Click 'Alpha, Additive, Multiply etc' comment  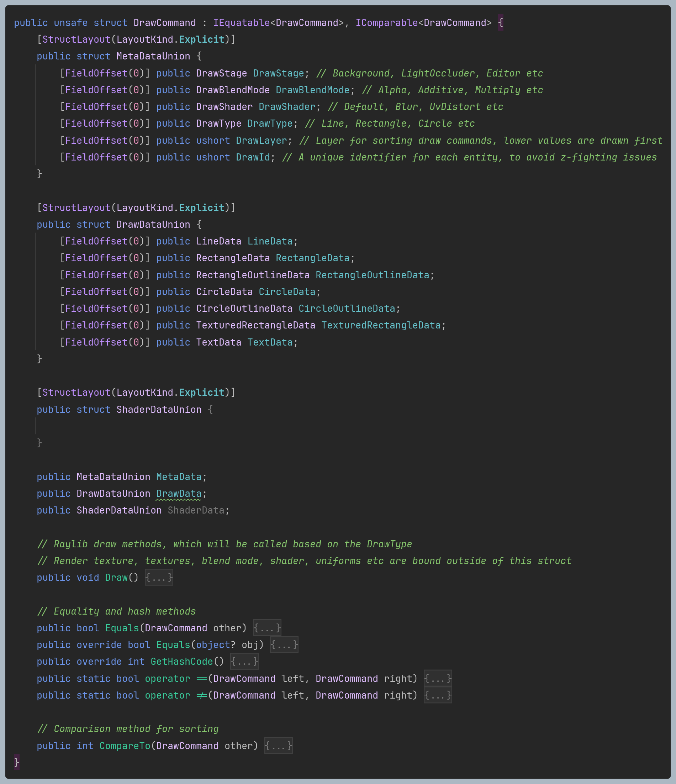coord(452,90)
